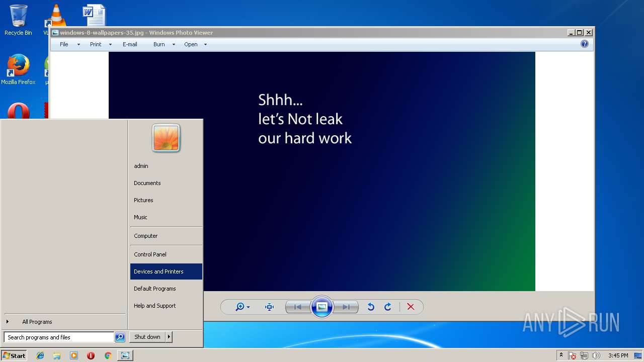Expand Burn dropdown arrow
Screen dimensions: 644x362
tap(174, 44)
